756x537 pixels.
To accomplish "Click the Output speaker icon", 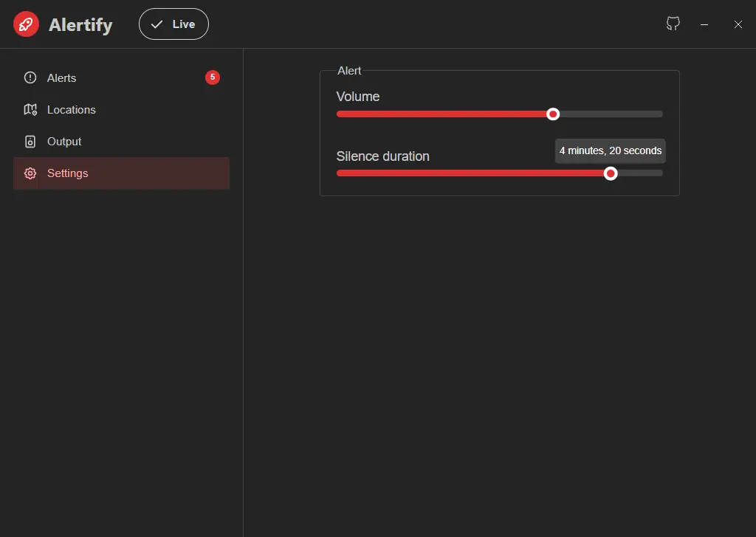I will coord(30,141).
